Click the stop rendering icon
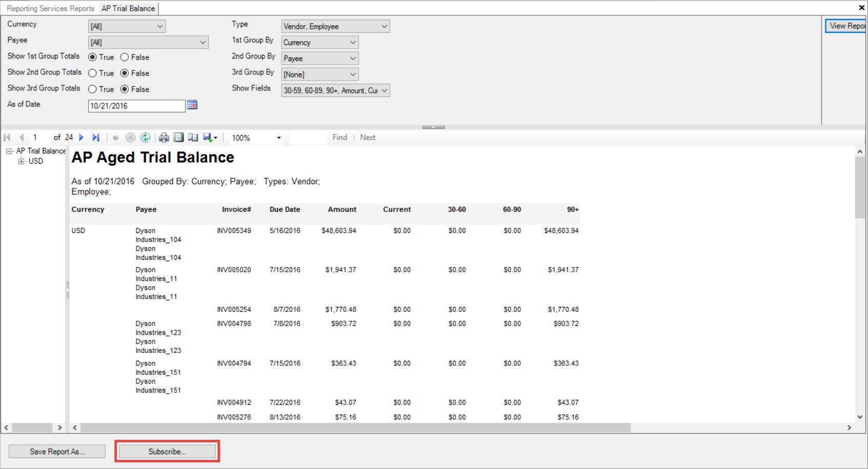 coord(130,138)
